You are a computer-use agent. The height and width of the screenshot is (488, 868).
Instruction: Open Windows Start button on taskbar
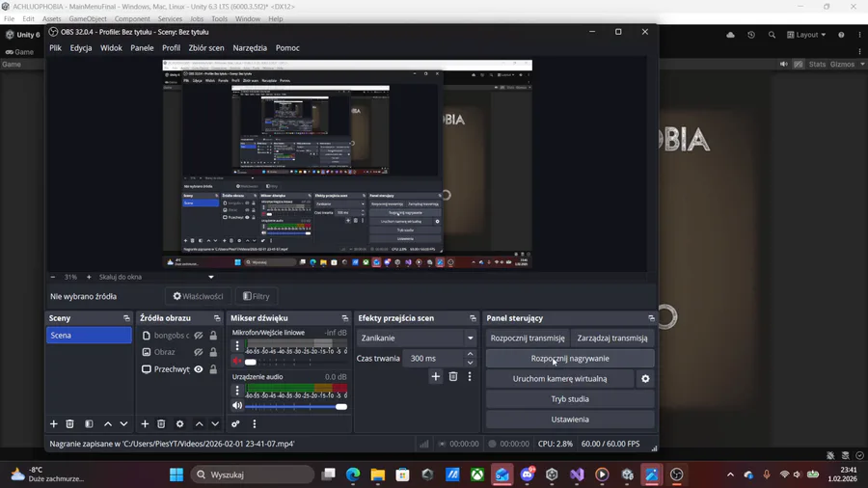(x=176, y=474)
